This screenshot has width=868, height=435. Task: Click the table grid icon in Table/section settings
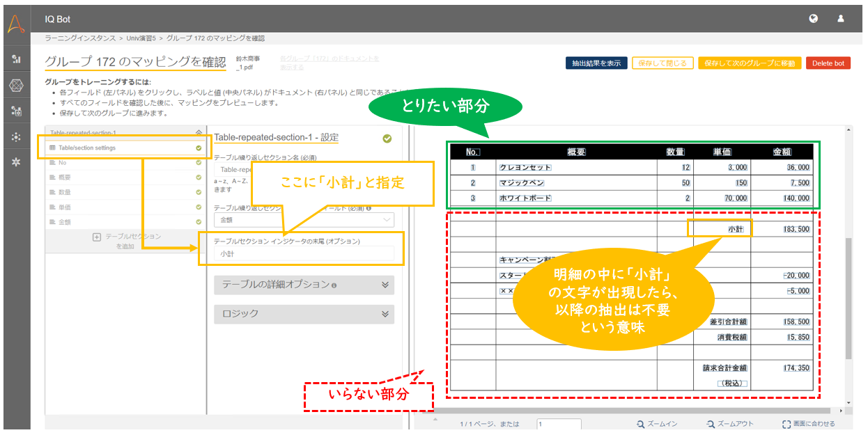(x=53, y=148)
